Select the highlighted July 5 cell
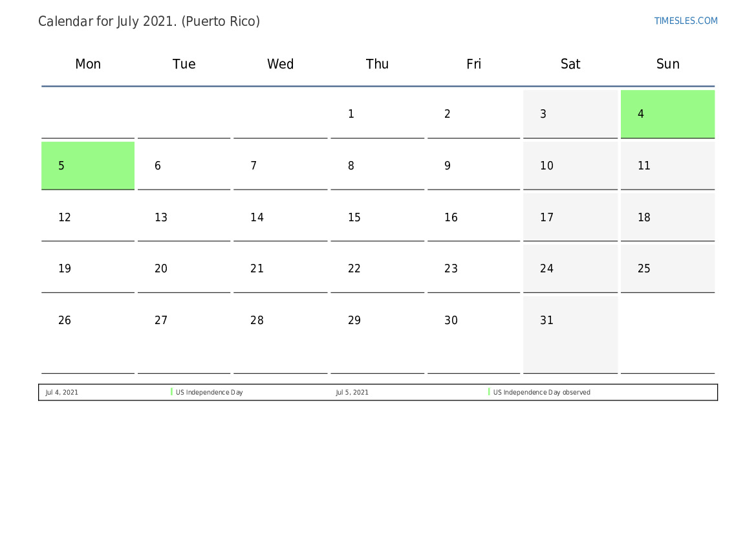This screenshot has height=535, width=756. point(88,166)
